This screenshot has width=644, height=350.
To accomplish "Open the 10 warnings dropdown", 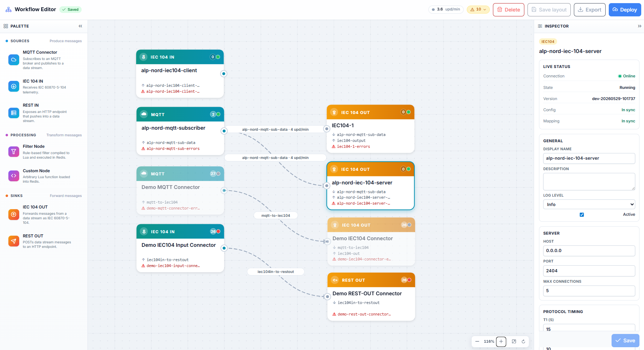I will point(478,9).
